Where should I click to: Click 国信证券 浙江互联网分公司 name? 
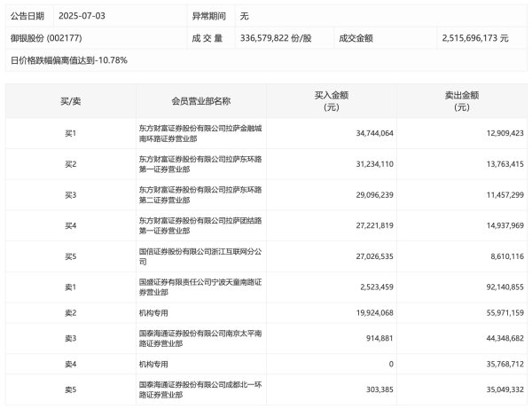tap(200, 256)
